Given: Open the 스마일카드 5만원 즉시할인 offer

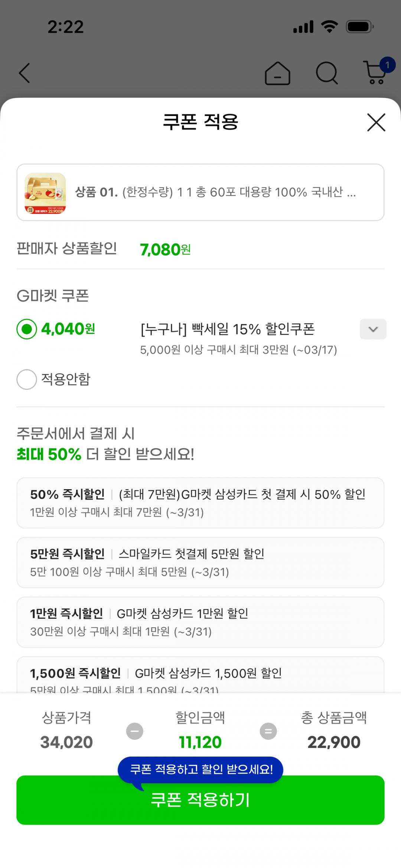Looking at the screenshot, I should coord(200,562).
